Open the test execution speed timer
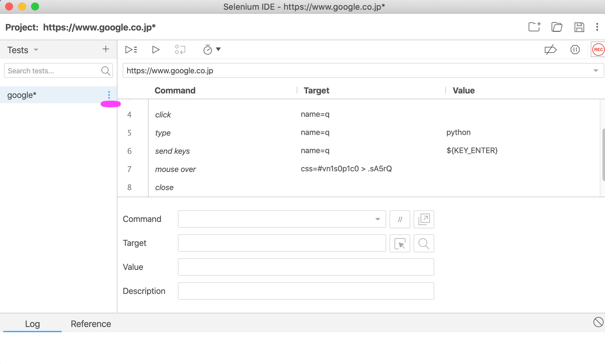Image resolution: width=605 pixels, height=364 pixels. (x=207, y=50)
